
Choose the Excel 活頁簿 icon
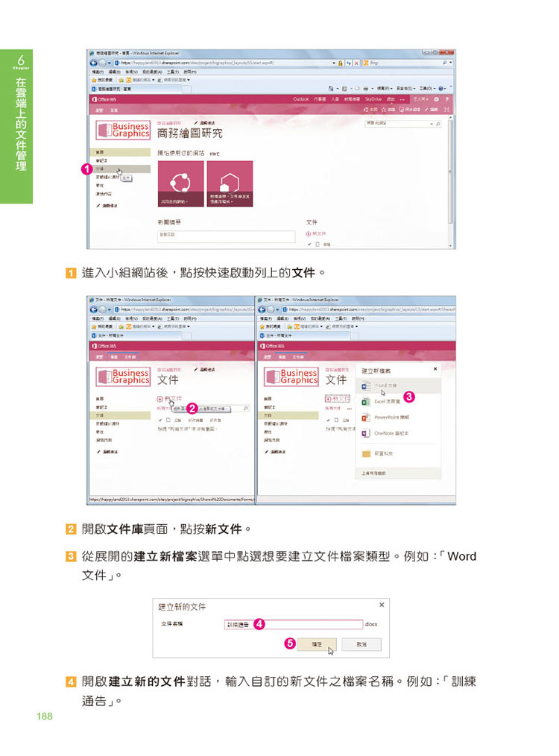click(x=365, y=401)
